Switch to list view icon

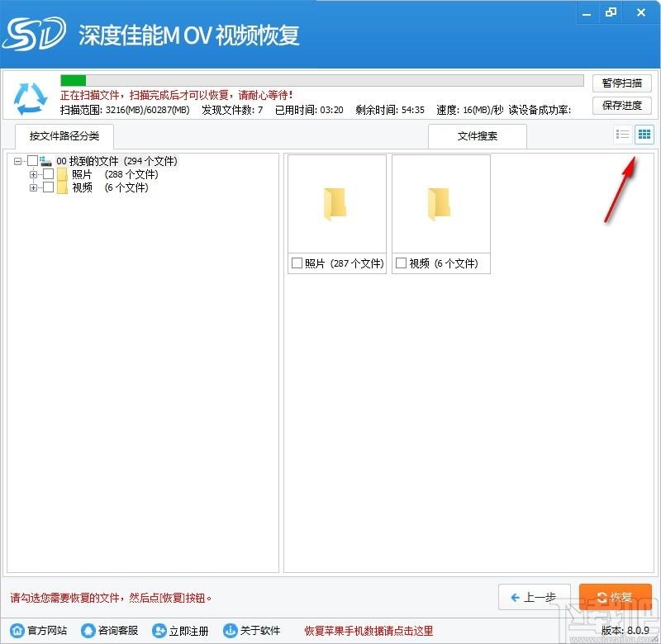point(622,135)
